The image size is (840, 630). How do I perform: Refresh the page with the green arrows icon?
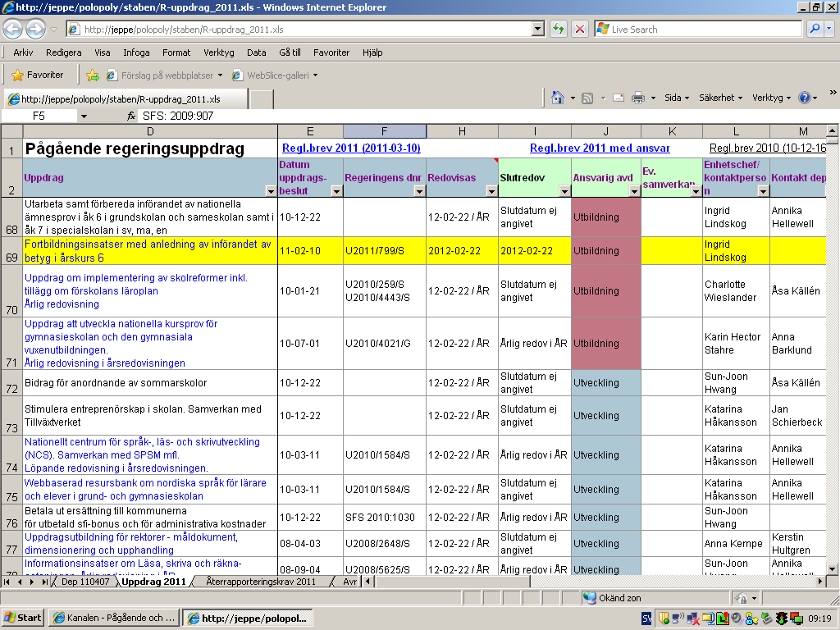pyautogui.click(x=558, y=29)
